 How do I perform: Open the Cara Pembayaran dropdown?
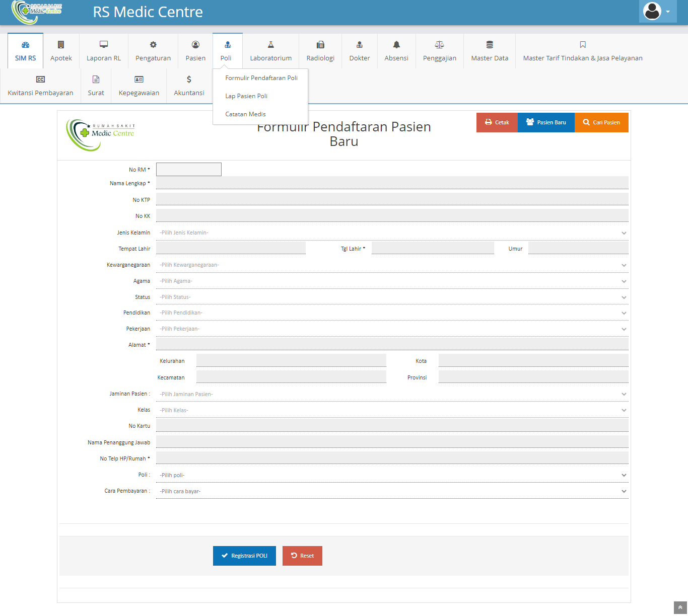point(392,491)
